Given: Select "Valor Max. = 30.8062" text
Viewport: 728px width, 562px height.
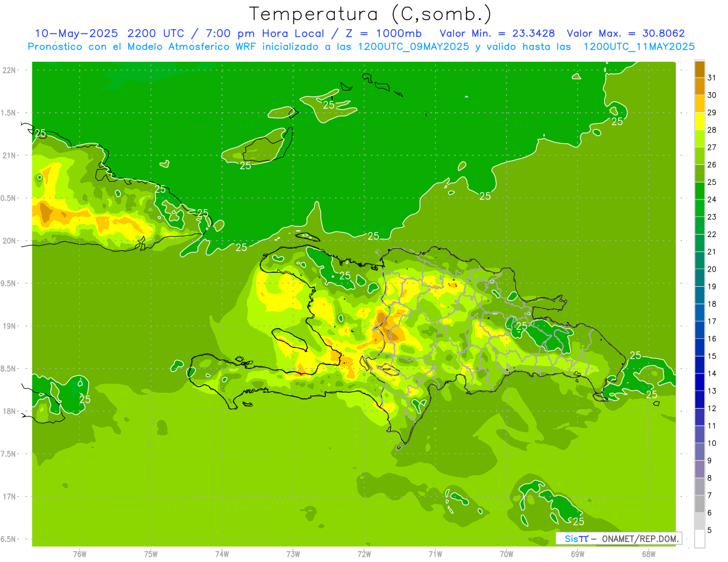Looking at the screenshot, I should [x=626, y=33].
